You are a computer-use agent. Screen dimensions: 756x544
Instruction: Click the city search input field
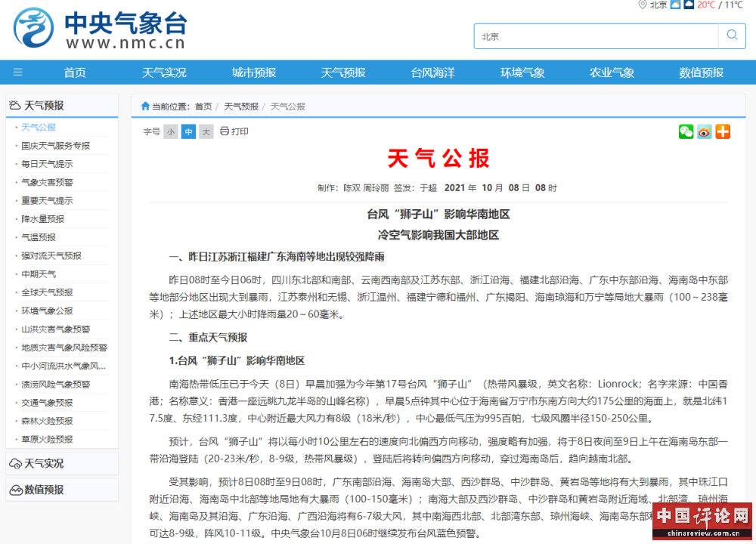pyautogui.click(x=596, y=36)
